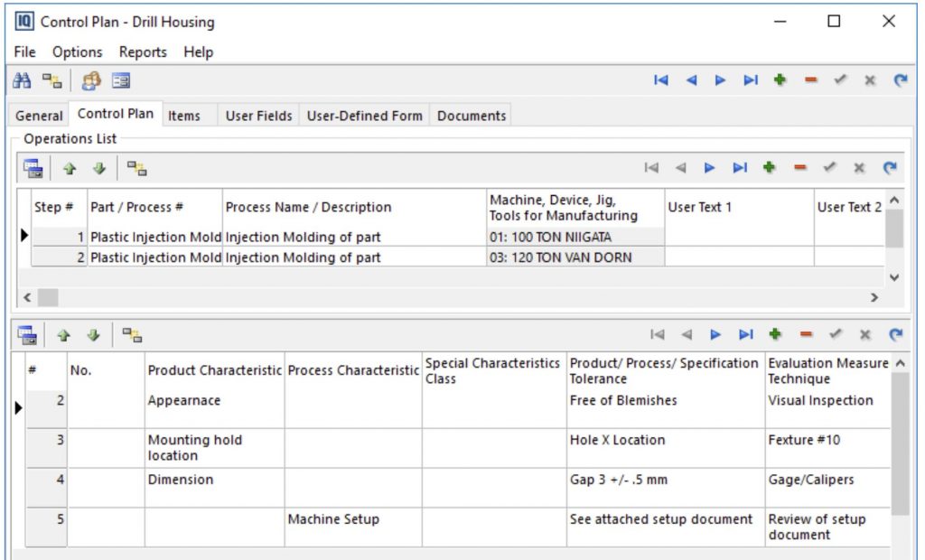Open the User-Defined Form tab

[364, 116]
